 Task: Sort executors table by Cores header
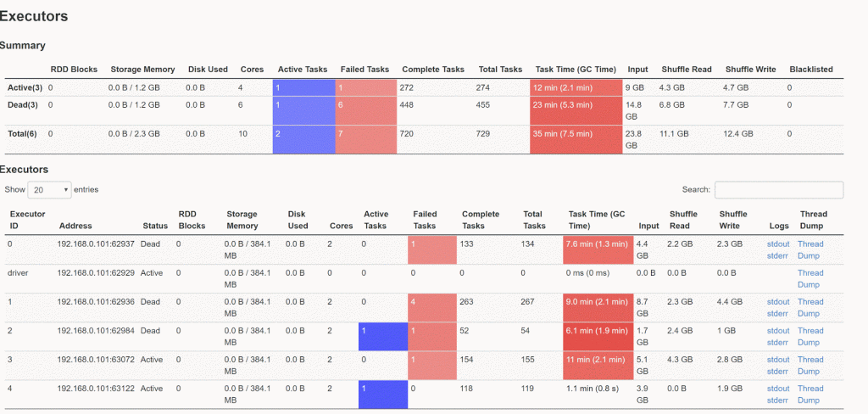point(341,226)
